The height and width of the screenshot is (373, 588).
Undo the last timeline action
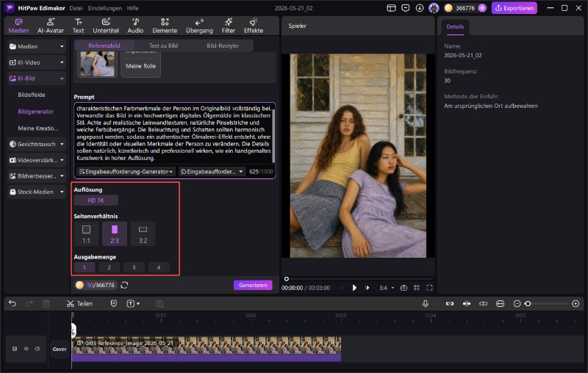point(12,303)
